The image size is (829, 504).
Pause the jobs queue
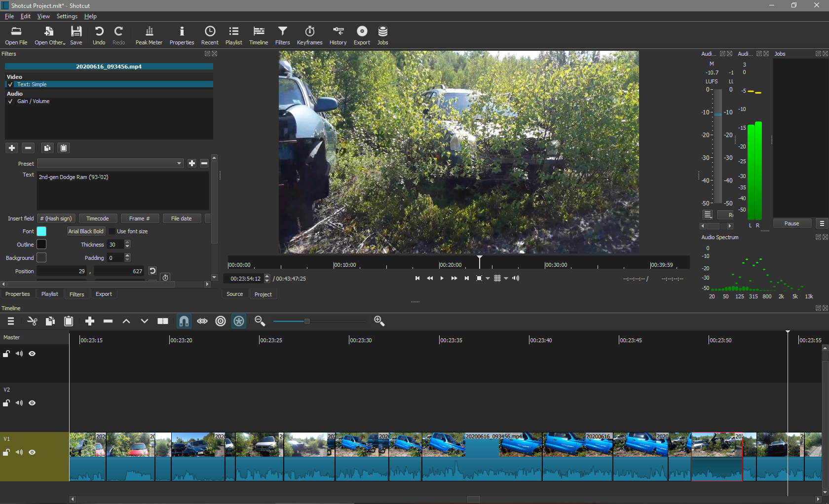[792, 223]
